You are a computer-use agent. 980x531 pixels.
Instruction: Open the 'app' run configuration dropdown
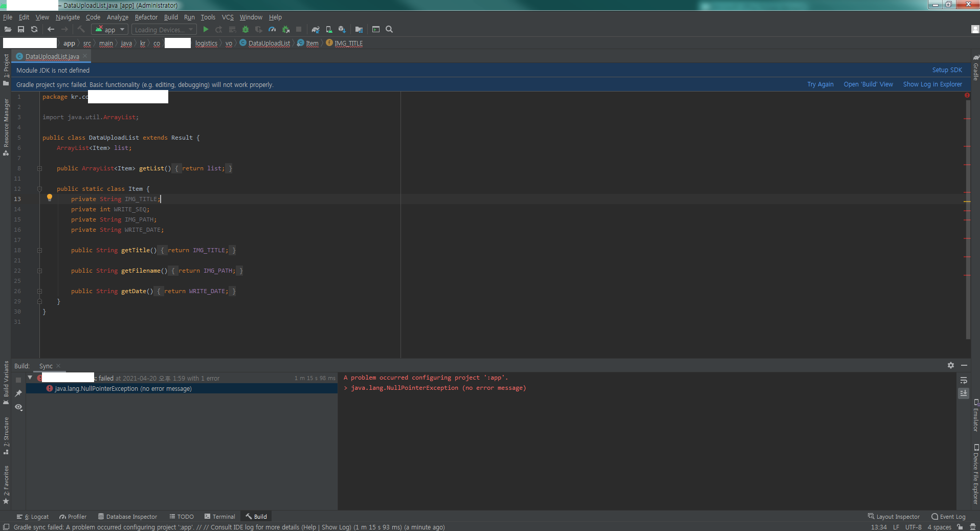pyautogui.click(x=109, y=29)
